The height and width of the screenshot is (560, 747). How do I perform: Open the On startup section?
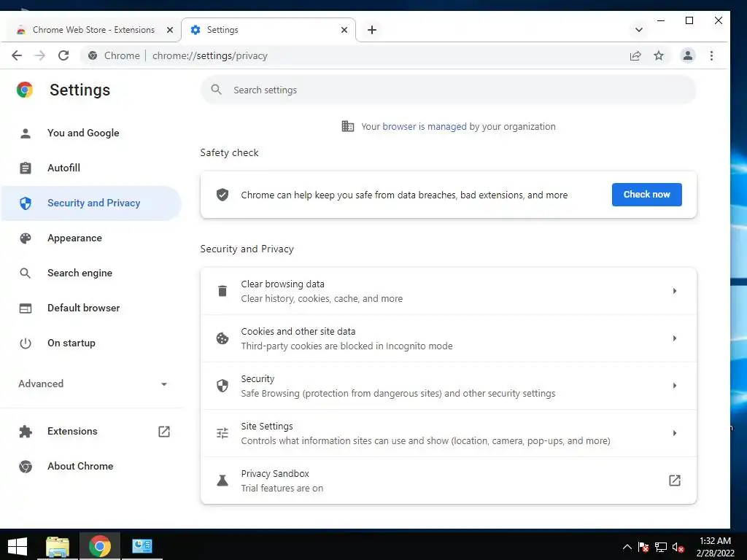[91, 343]
